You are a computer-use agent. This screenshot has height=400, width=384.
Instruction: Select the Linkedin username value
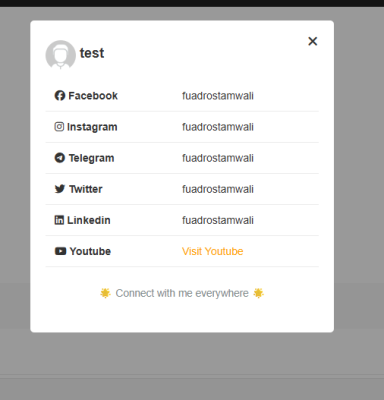218,220
